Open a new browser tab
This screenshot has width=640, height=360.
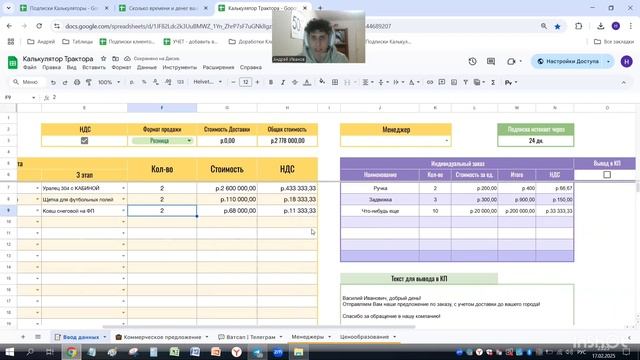(320, 8)
